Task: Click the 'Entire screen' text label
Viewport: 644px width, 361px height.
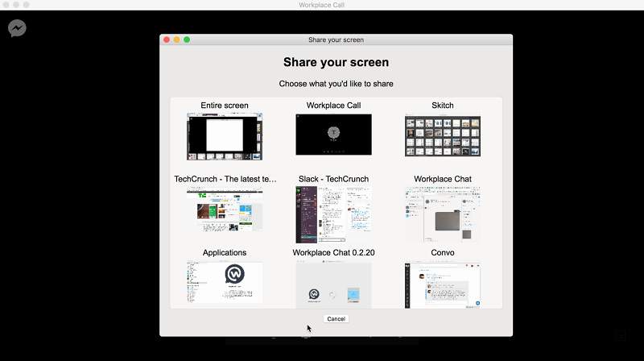Action: (225, 106)
